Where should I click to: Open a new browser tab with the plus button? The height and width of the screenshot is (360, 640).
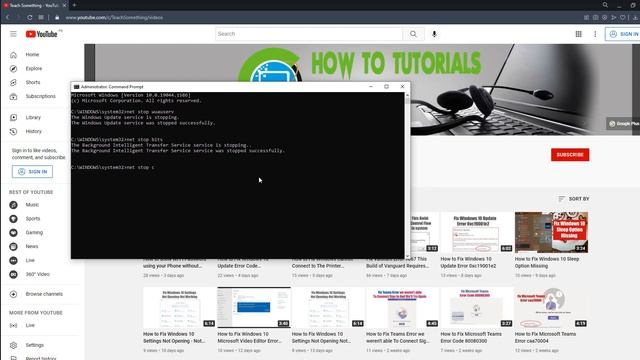pyautogui.click(x=74, y=5)
